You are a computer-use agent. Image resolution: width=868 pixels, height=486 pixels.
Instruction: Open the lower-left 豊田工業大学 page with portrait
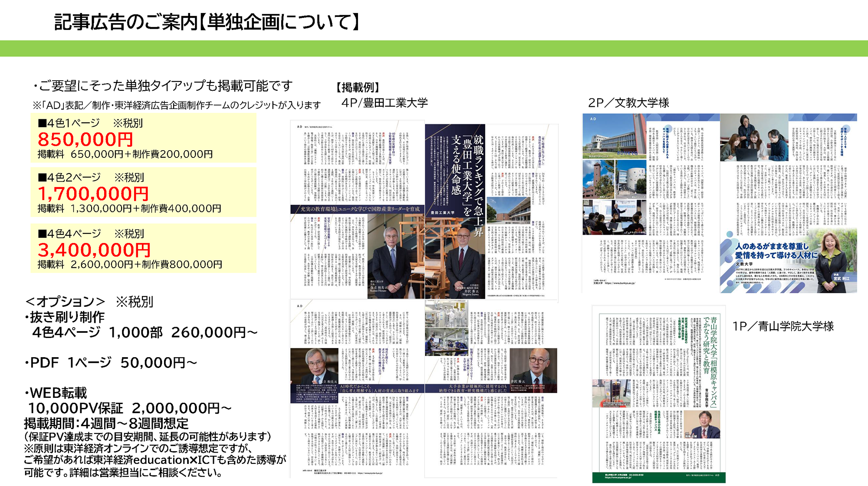pos(358,389)
